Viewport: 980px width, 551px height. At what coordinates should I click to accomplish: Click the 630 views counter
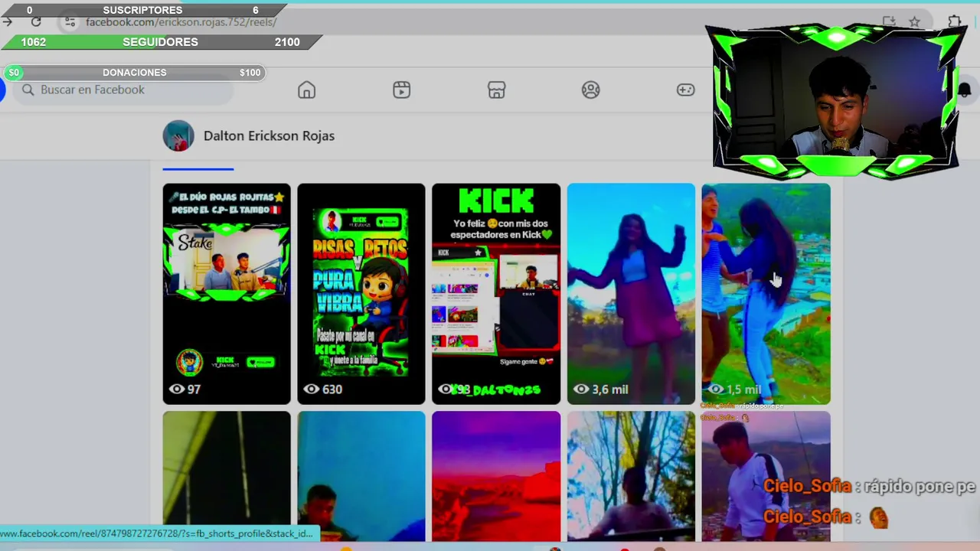pyautogui.click(x=322, y=390)
